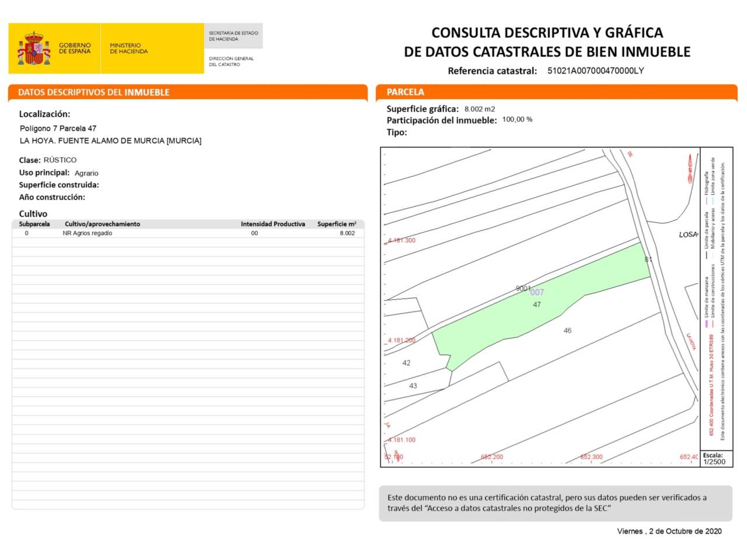Click the 'Cultivo' section heading
747x560 pixels.
pos(33,214)
